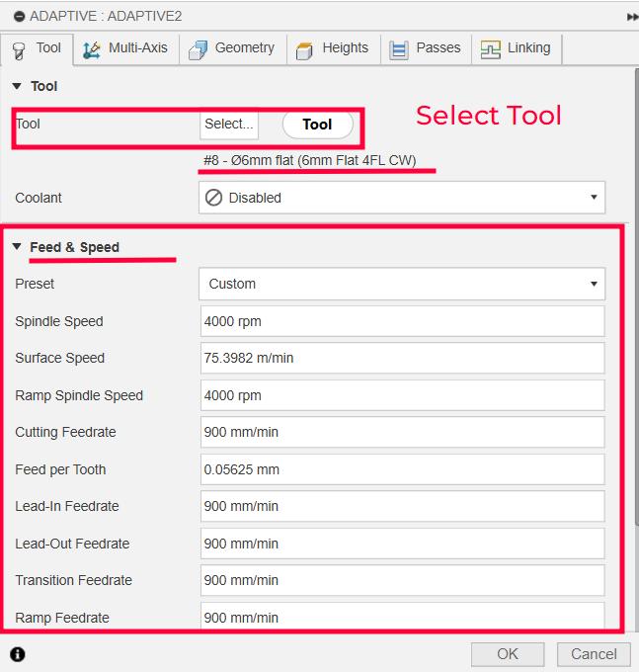Click the 'Spindle Speed' label
This screenshot has width=639, height=672.
tap(59, 321)
